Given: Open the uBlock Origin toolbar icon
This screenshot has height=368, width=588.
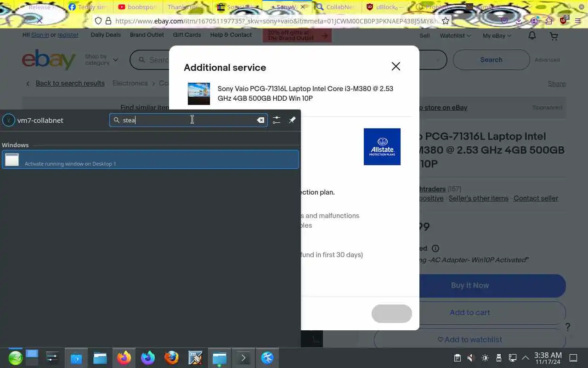Looking at the screenshot, I should pos(564,21).
